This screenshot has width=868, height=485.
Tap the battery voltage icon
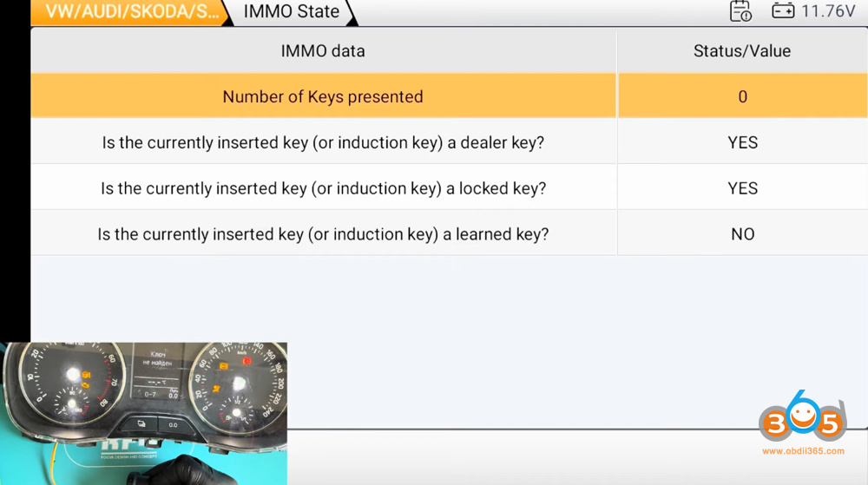(783, 11)
